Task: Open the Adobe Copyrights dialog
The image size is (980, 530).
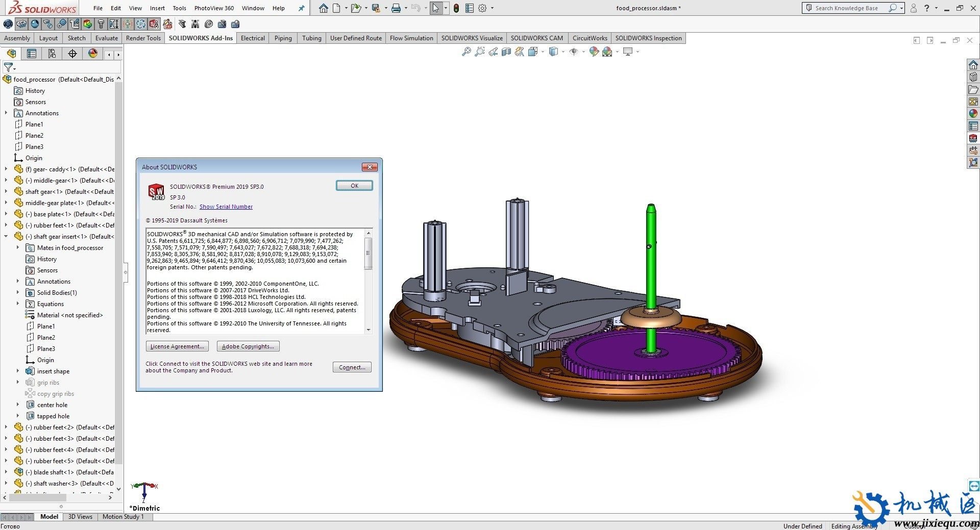Action: click(248, 346)
